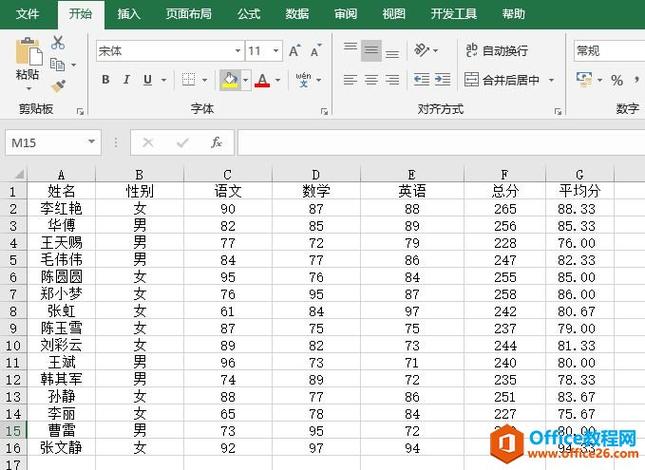This screenshot has height=470, width=645.
Task: Select the Format Painter brush
Action: (58, 86)
